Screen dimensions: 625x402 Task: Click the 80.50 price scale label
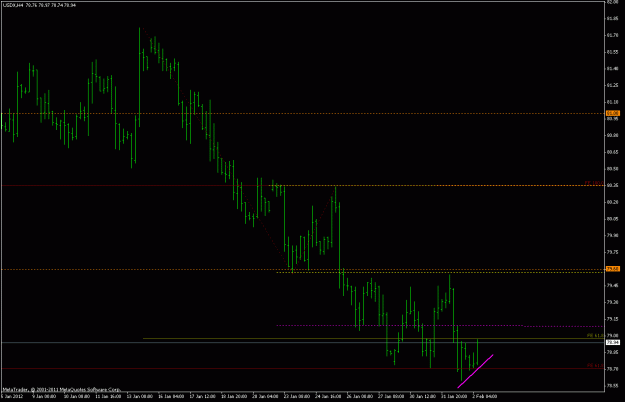coord(613,169)
